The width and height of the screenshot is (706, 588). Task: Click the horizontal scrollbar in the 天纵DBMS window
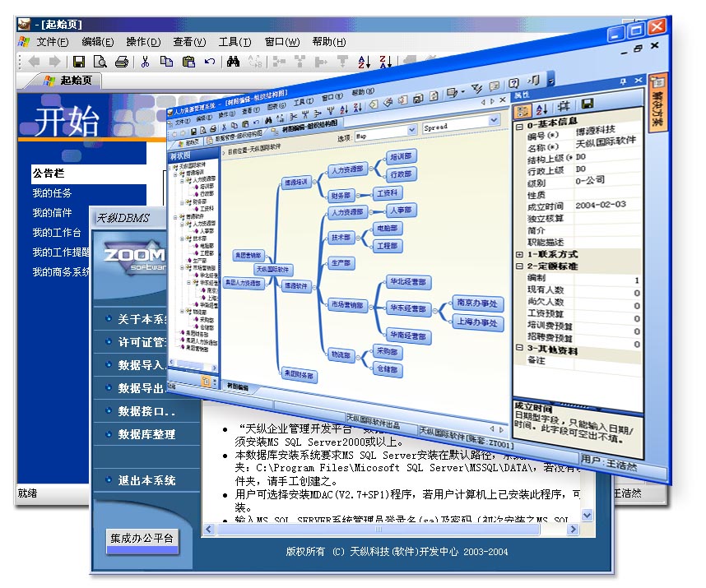(378, 530)
